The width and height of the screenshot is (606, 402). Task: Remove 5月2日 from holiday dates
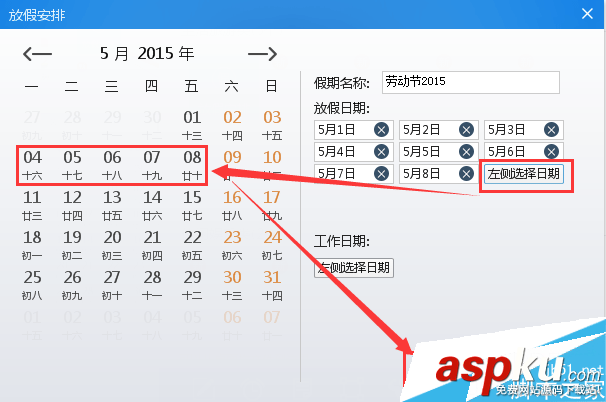click(466, 130)
